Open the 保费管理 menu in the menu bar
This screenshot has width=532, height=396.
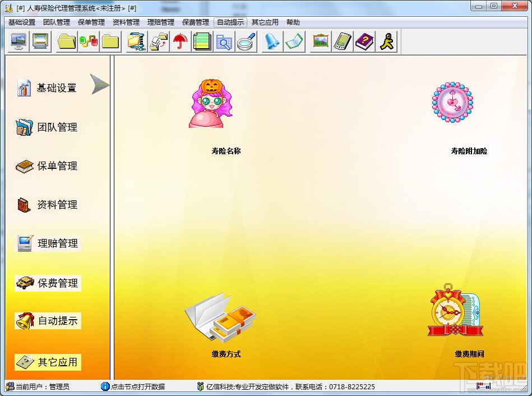(196, 22)
